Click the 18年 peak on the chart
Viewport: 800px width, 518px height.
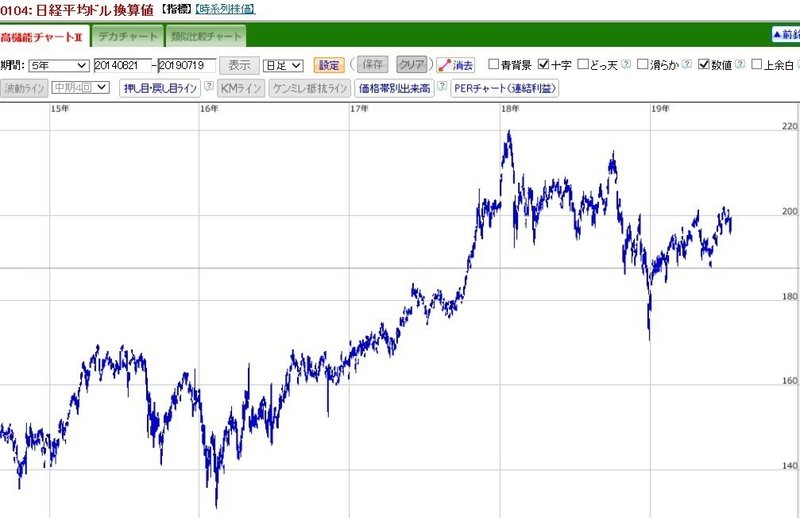pos(509,132)
